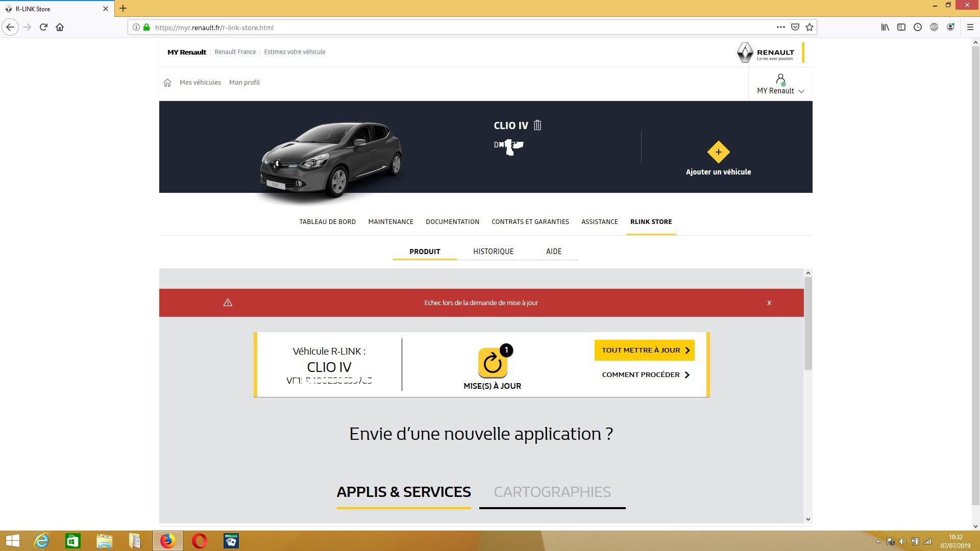
Task: Switch to CONTRATS ET GARANTIES tab
Action: (x=530, y=222)
